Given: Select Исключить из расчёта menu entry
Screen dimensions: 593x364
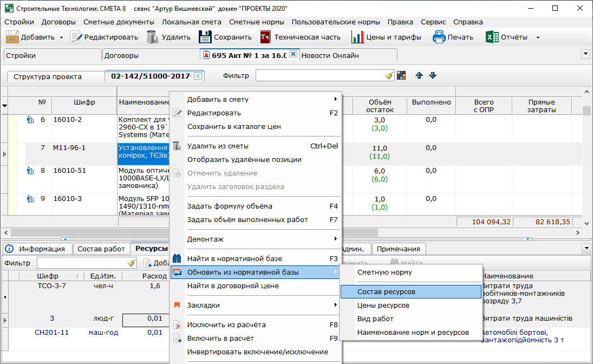Looking at the screenshot, I should [x=226, y=325].
